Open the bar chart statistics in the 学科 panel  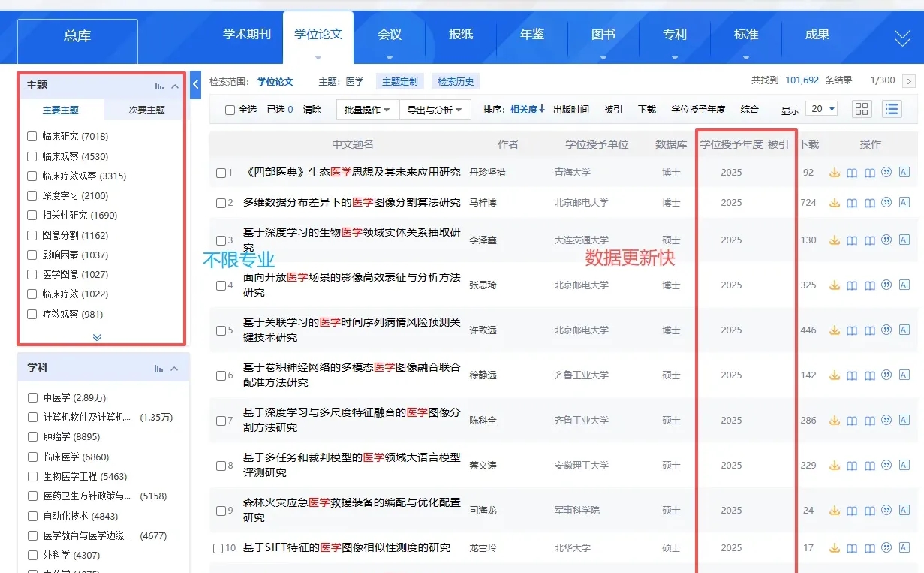pyautogui.click(x=160, y=367)
